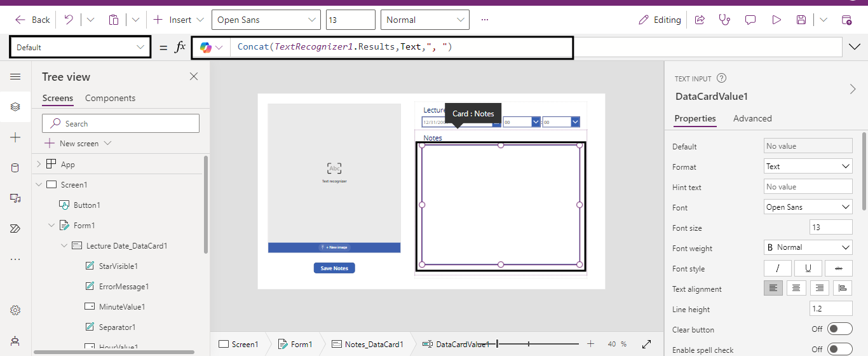Image resolution: width=868 pixels, height=356 pixels.
Task: Open the Data icon in left sidebar
Action: click(15, 168)
